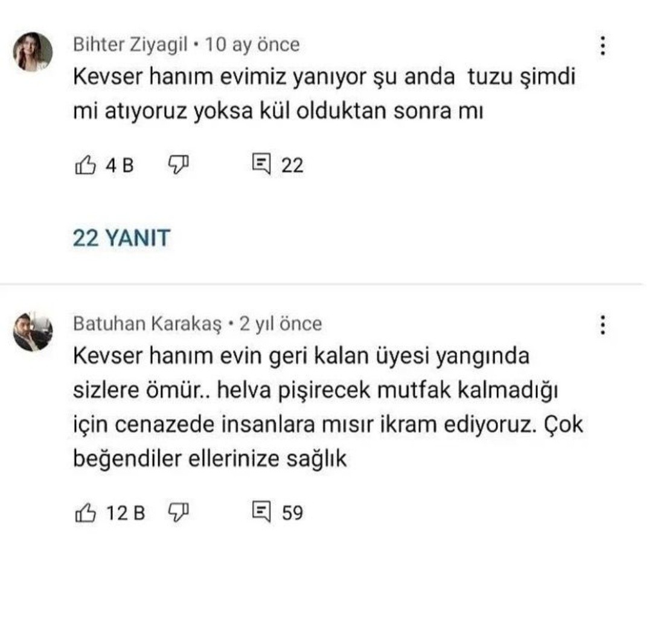Screen dimensions: 652x644
Task: Open Batuhan Karakaş's profile picture
Action: pos(33,331)
